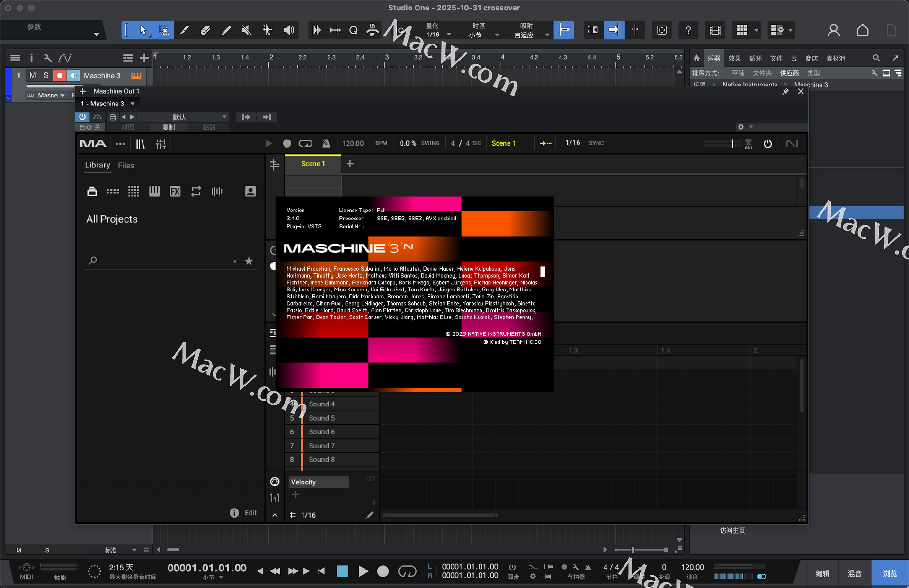The height and width of the screenshot is (588, 909).
Task: Show FX presets in Library browser
Action: (x=175, y=192)
